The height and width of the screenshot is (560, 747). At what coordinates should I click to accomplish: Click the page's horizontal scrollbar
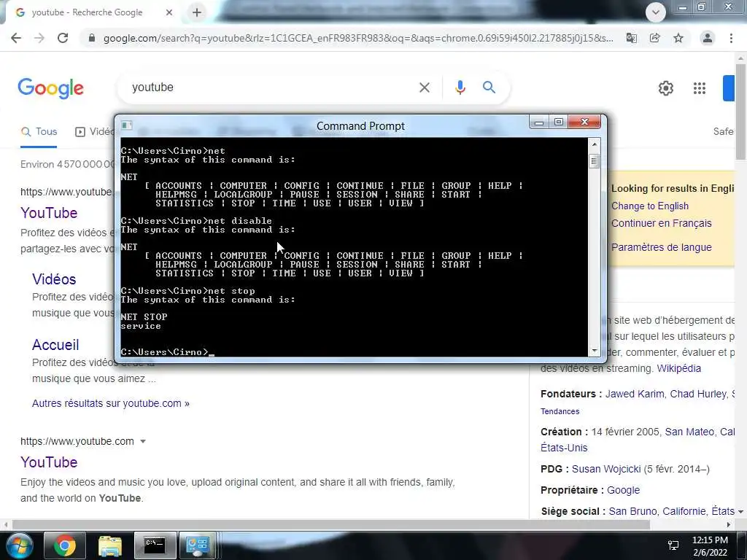point(331,524)
